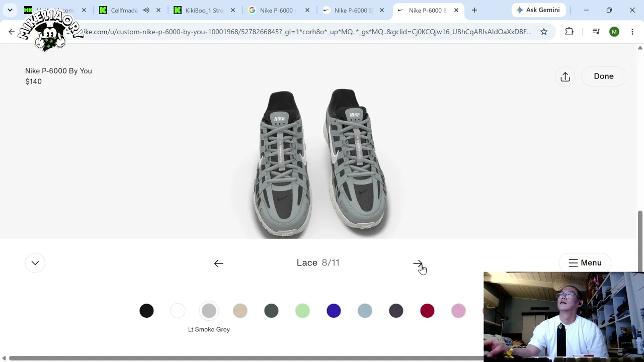Click the shoe preview image

pyautogui.click(x=319, y=162)
